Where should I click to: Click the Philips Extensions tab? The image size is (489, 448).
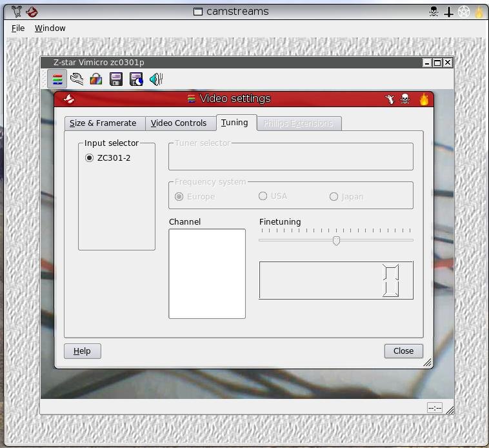[x=299, y=123]
